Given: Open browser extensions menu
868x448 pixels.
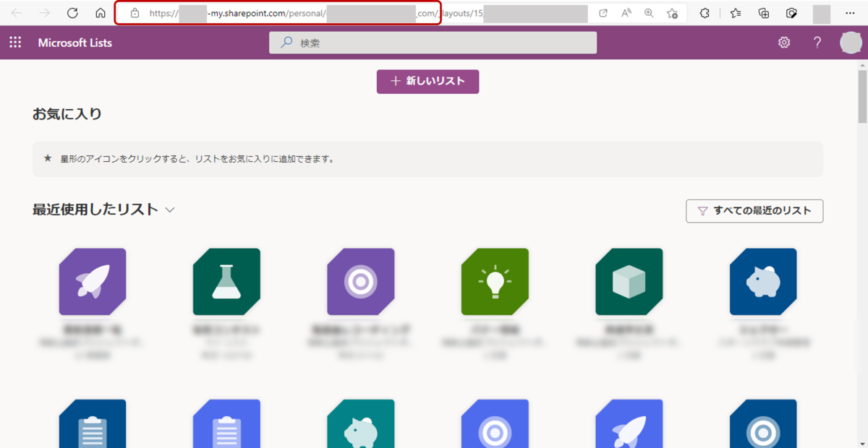Looking at the screenshot, I should coord(705,13).
